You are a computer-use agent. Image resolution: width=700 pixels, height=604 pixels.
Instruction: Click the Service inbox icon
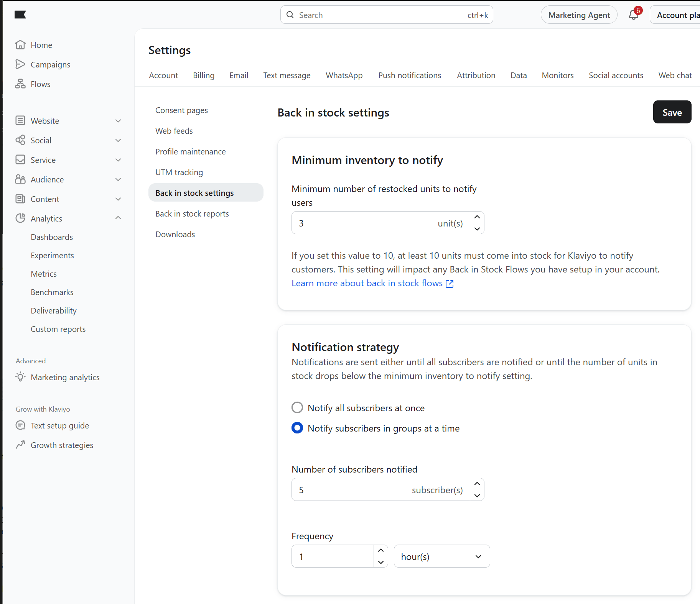tap(20, 160)
